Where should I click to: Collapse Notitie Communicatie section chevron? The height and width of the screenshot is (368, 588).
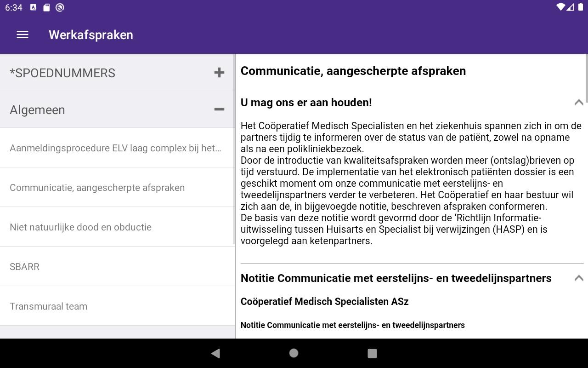(x=579, y=278)
